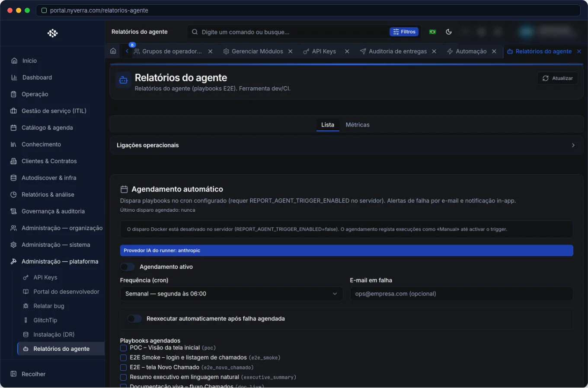Open the Filtros button in the search bar

(404, 32)
